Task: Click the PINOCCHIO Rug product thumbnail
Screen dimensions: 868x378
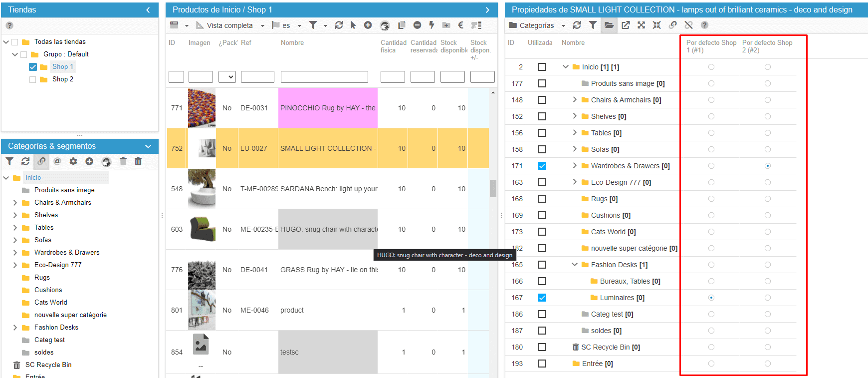Action: pyautogui.click(x=202, y=108)
